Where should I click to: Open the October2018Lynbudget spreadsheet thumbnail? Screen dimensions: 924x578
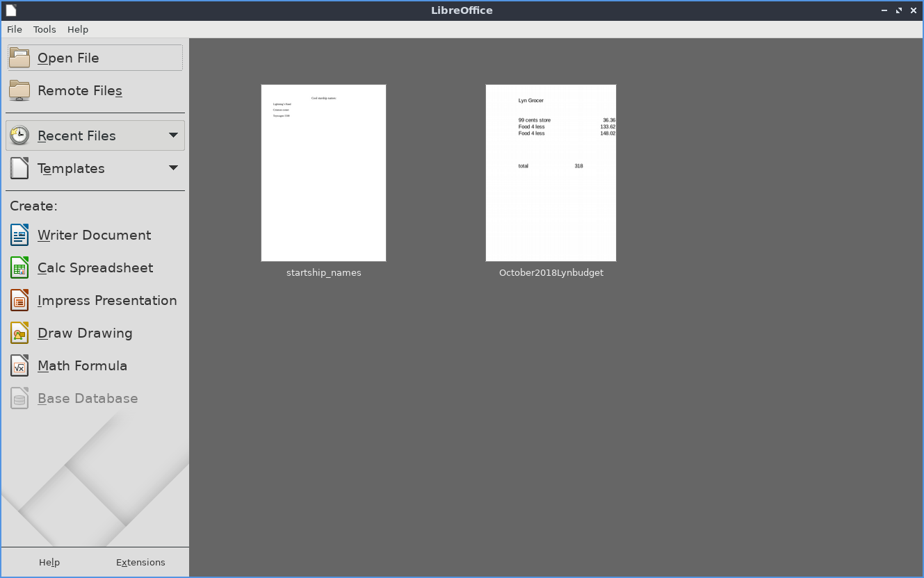551,173
